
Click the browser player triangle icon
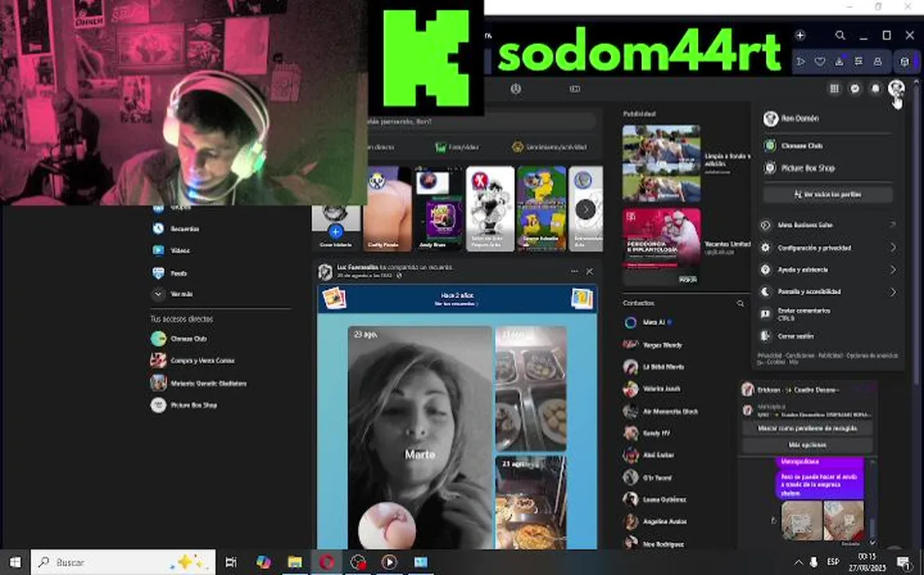point(800,61)
